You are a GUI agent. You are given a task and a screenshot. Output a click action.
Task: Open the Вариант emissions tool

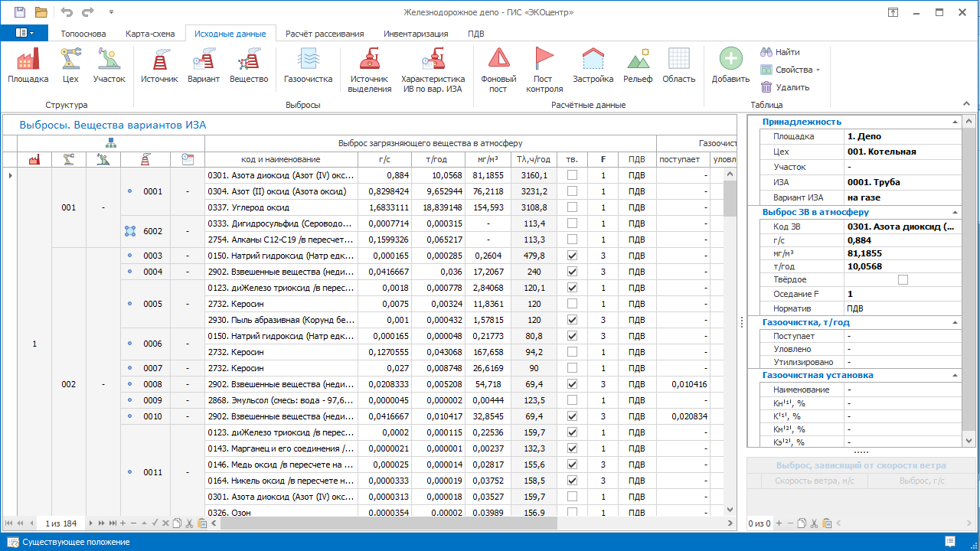204,65
